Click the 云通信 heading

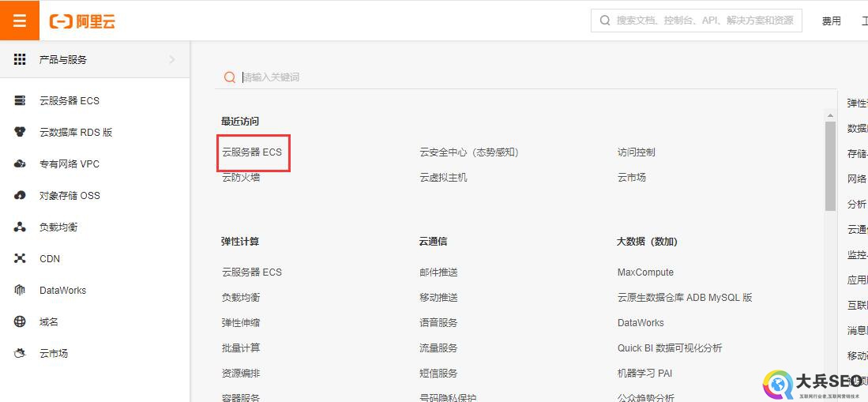(434, 242)
